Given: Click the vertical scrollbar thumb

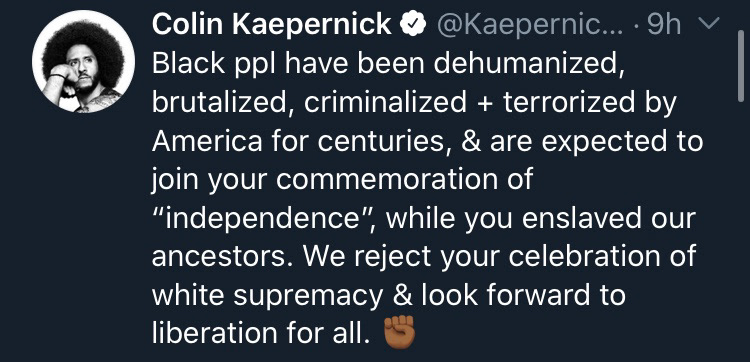Looking at the screenshot, I should click(x=740, y=65).
